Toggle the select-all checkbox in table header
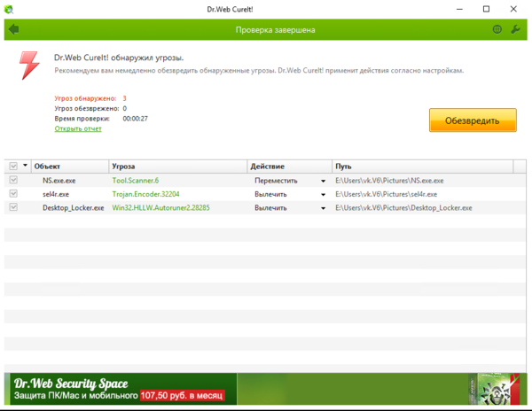The image size is (532, 411). (x=13, y=166)
